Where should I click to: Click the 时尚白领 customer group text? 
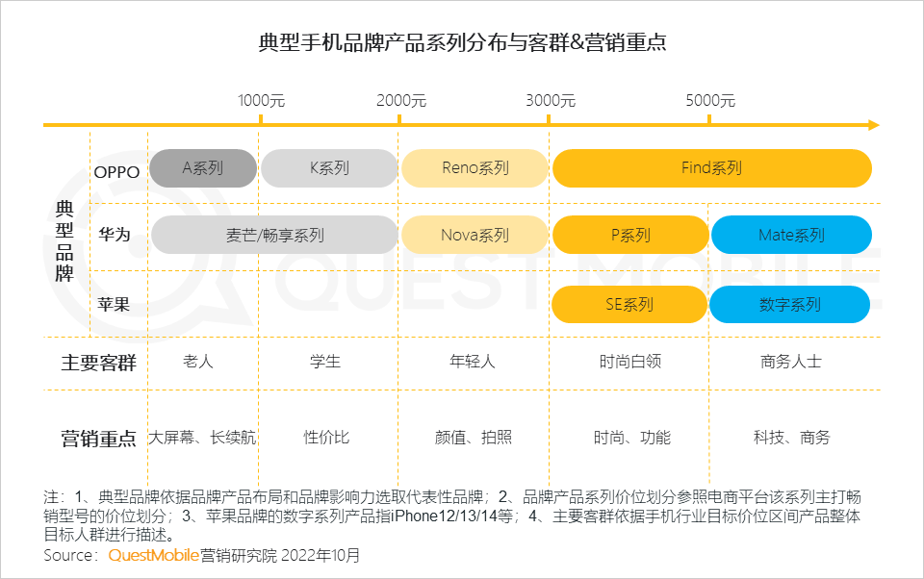coord(629,363)
